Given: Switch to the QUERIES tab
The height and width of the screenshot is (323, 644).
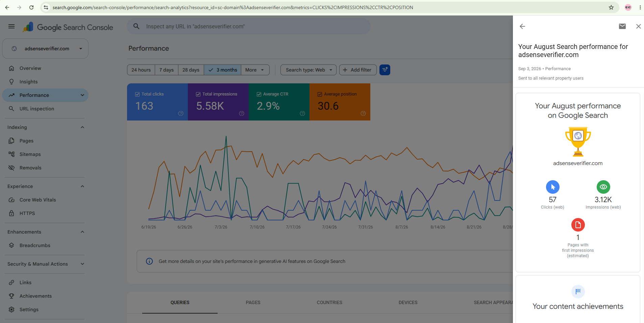Looking at the screenshot, I should tap(180, 303).
